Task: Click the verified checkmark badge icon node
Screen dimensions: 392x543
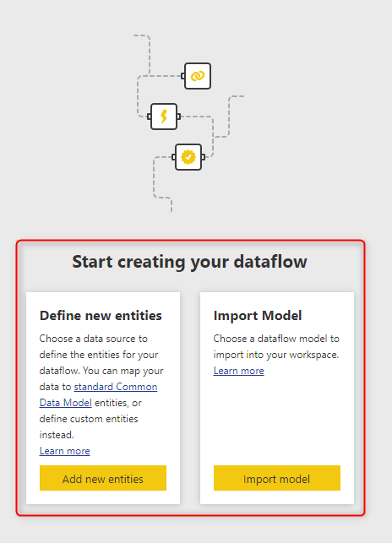Action: pos(188,157)
